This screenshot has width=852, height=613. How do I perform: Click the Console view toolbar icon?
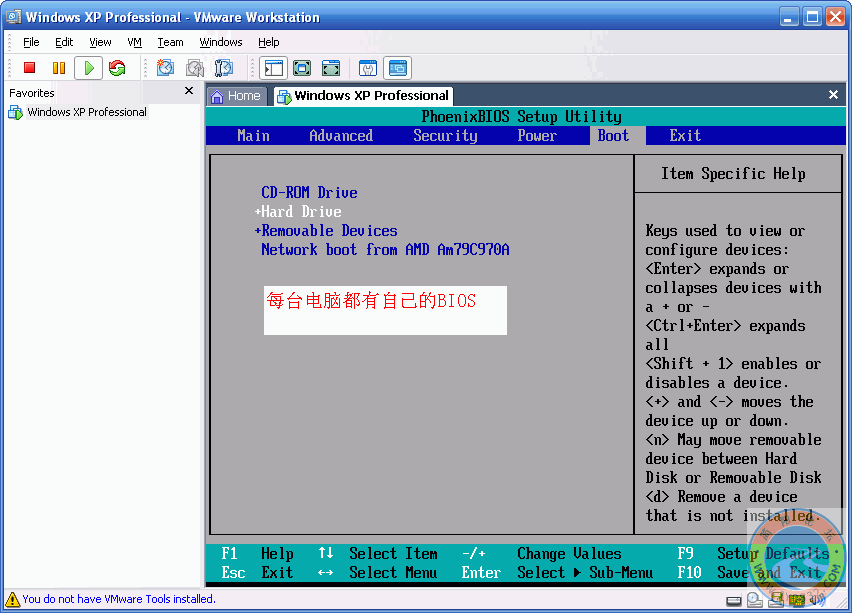(x=398, y=68)
